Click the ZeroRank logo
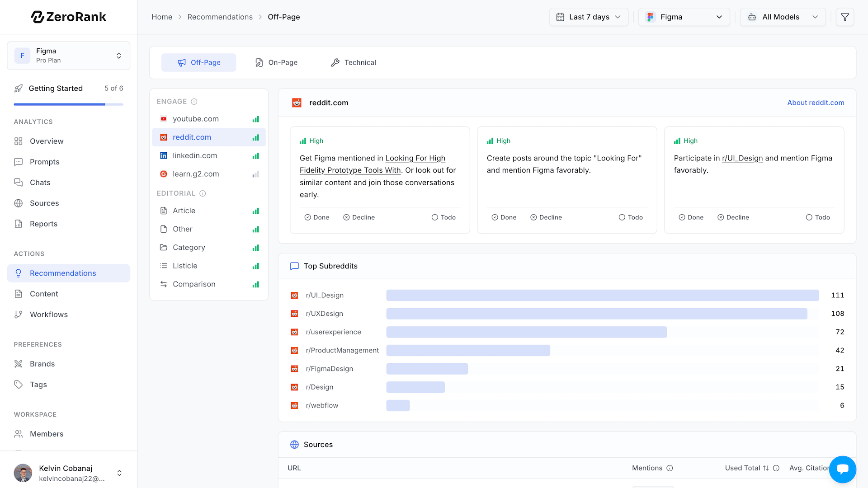 pyautogui.click(x=69, y=17)
